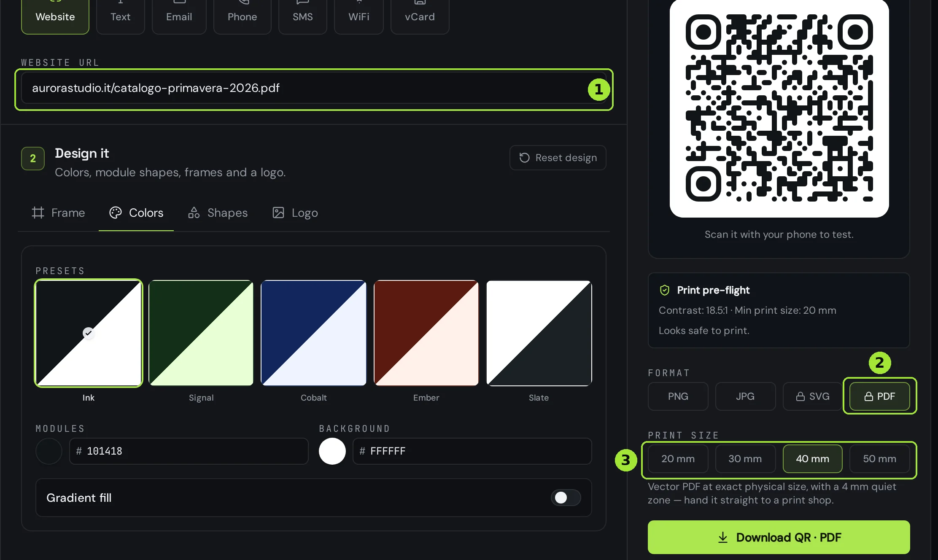This screenshot has height=560, width=938.
Task: Edit the Background hex value FFFFFF
Action: click(472, 451)
